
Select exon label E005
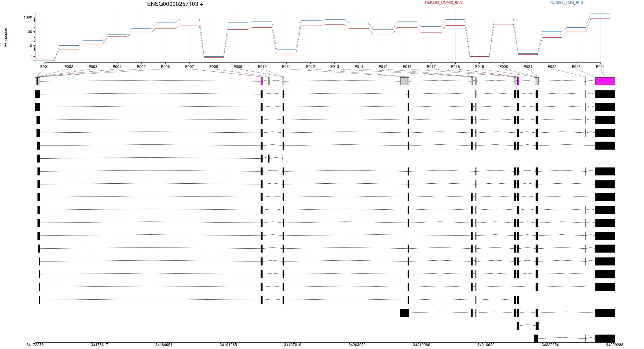pyautogui.click(x=141, y=67)
